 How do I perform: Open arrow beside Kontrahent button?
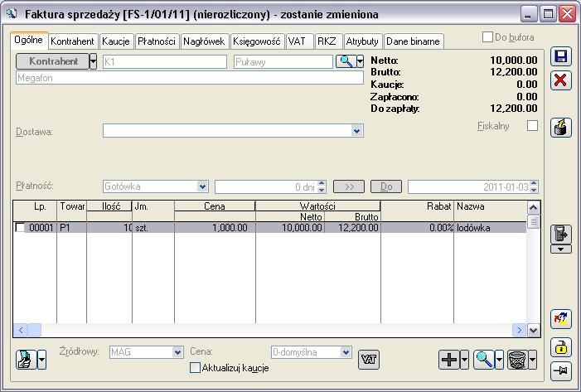(x=94, y=61)
